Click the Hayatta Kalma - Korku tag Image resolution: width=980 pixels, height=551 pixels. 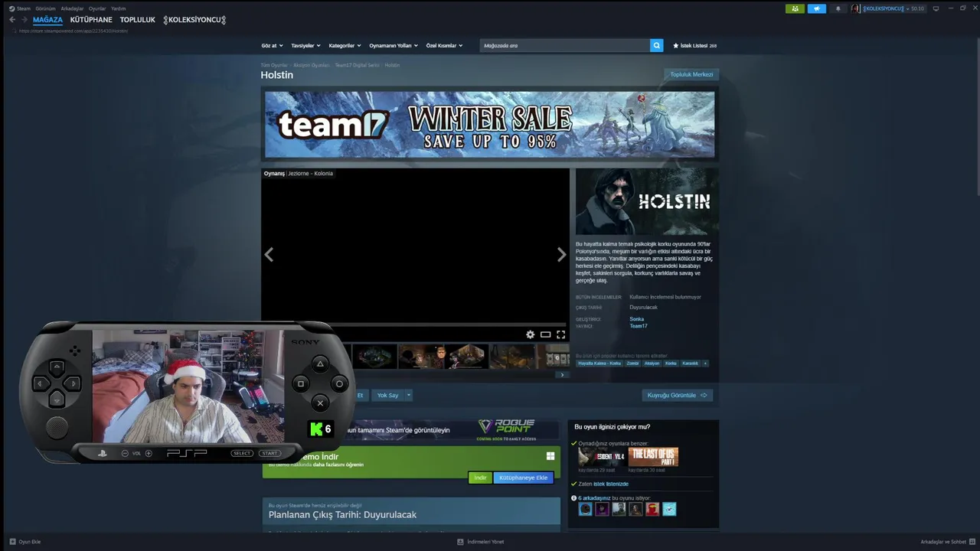pyautogui.click(x=599, y=364)
